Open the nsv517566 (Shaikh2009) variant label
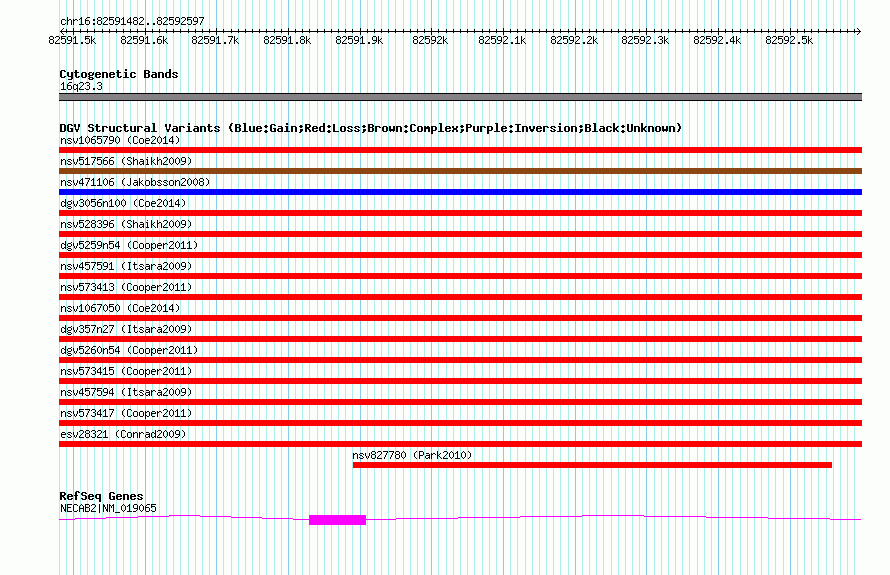The width and height of the screenshot is (890, 575). click(126, 161)
